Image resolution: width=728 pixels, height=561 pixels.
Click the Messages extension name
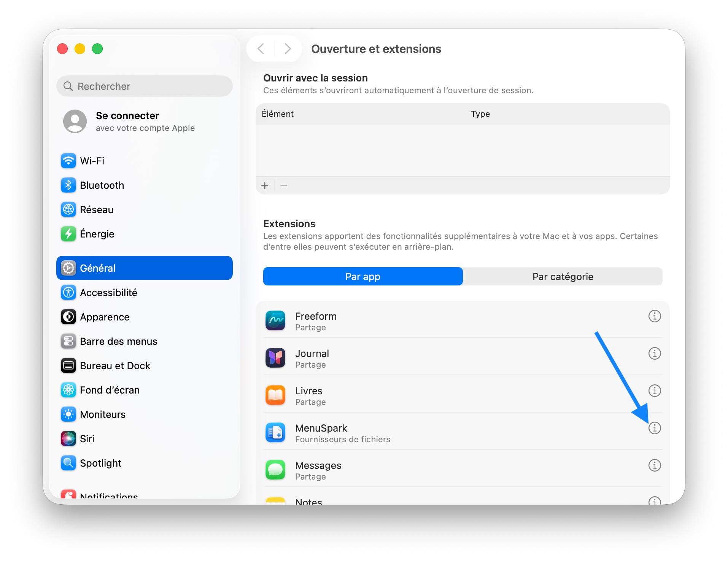point(318,465)
